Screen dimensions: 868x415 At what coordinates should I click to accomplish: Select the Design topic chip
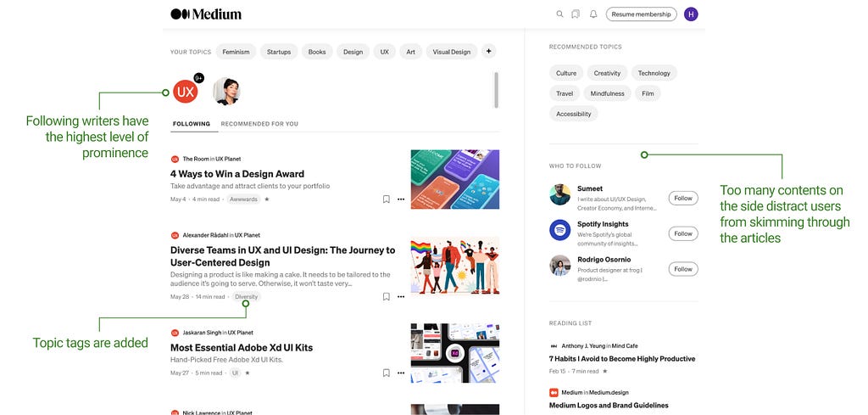353,52
